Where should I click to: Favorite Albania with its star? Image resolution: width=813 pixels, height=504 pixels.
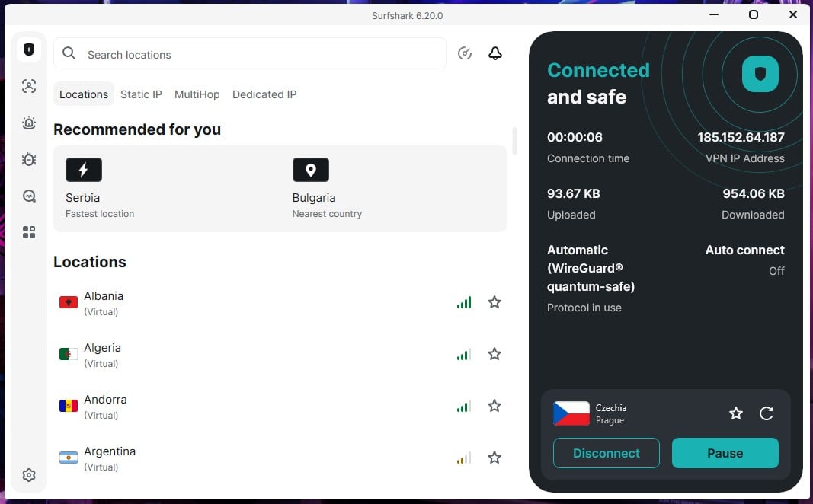click(x=495, y=302)
